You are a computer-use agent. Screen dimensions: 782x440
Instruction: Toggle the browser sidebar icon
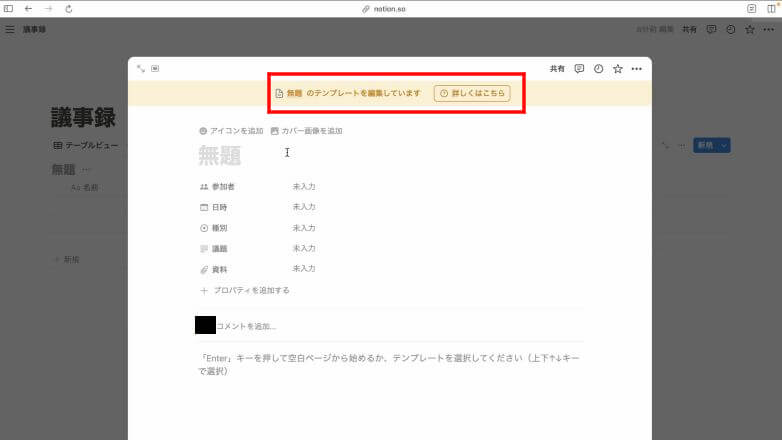(8, 8)
